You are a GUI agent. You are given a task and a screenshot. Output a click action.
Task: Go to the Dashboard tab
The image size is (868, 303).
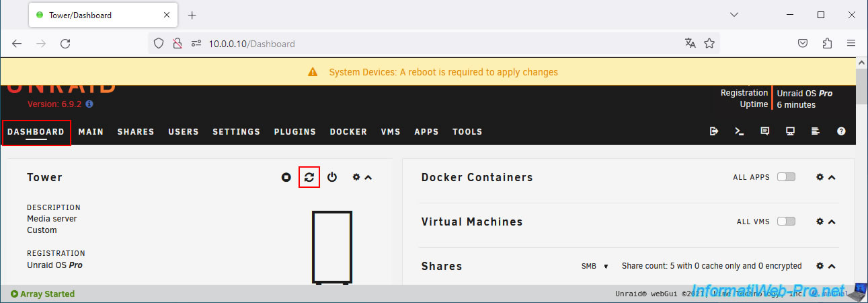coord(36,132)
